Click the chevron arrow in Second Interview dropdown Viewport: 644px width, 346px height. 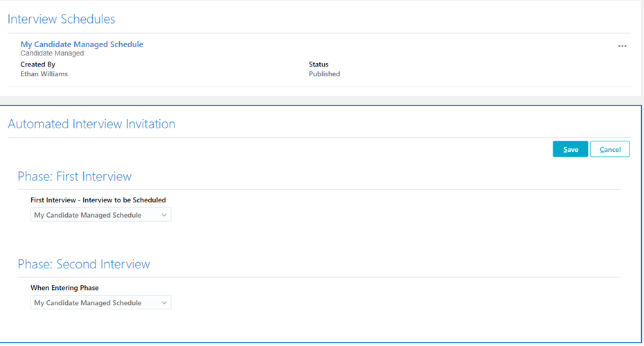pyautogui.click(x=164, y=303)
